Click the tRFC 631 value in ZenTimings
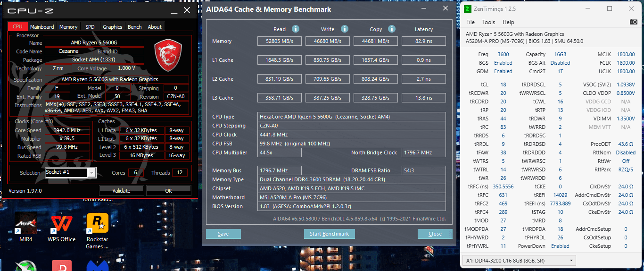Image resolution: width=644 pixels, height=271 pixels. pyautogui.click(x=503, y=195)
